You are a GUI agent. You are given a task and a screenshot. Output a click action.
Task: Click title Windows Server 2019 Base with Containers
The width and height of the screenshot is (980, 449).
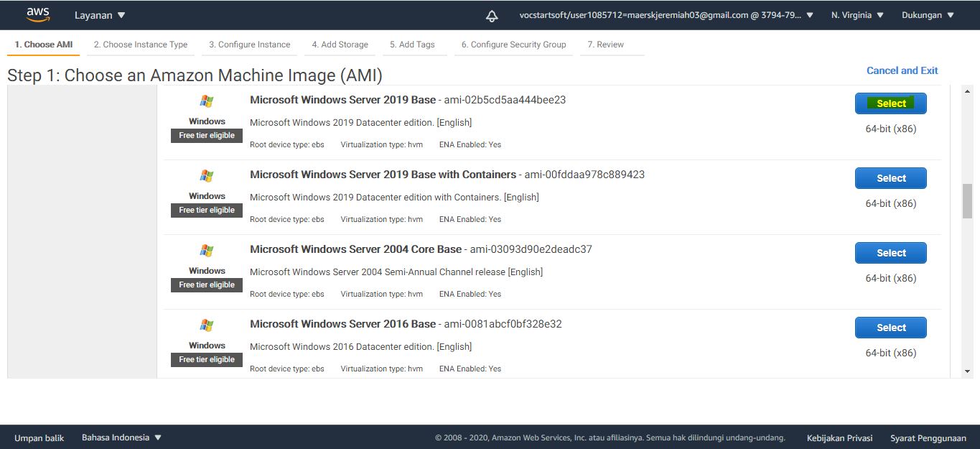pyautogui.click(x=383, y=175)
